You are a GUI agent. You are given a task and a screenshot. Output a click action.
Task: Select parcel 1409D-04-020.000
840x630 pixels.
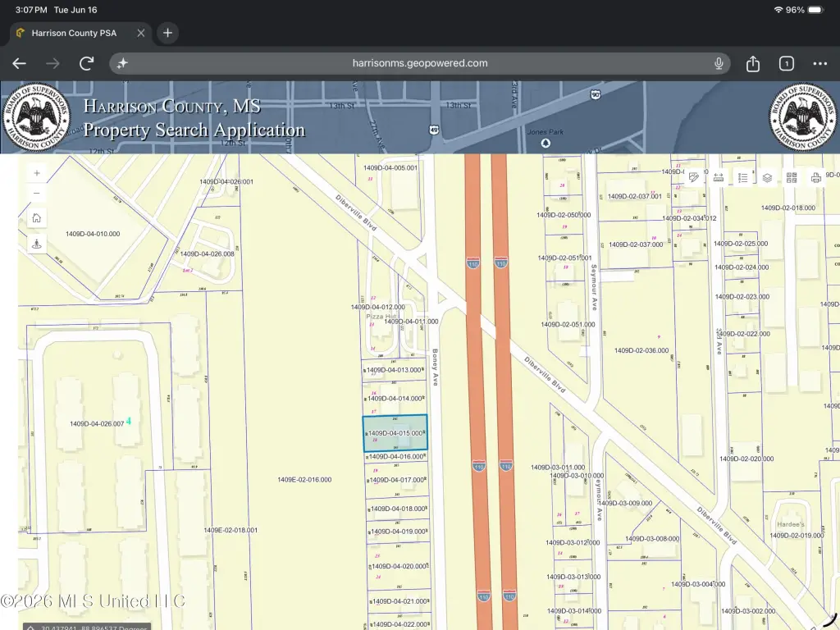[x=399, y=566]
